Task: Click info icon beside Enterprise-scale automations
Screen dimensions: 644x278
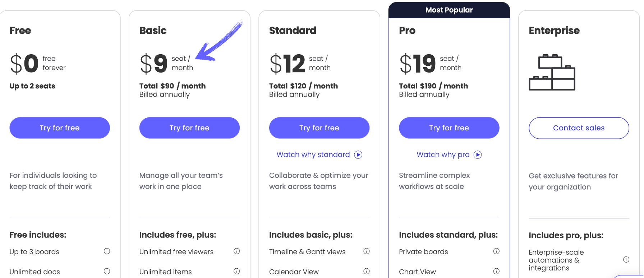Action: [626, 259]
